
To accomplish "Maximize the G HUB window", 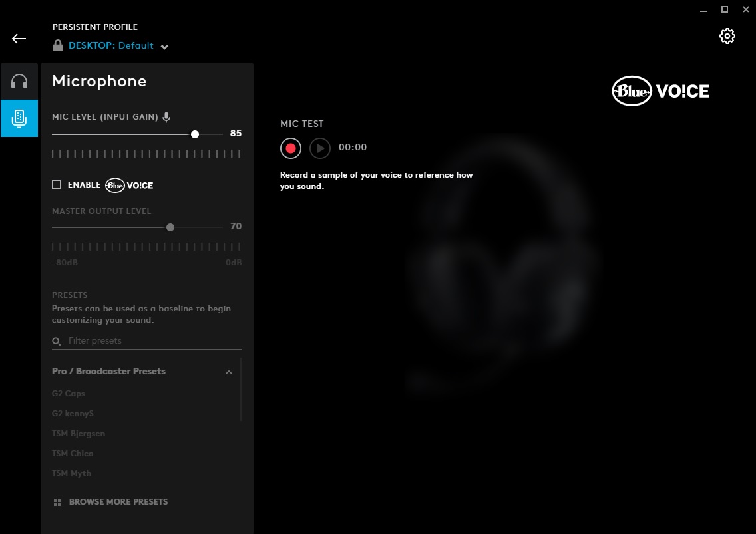I will (x=725, y=9).
